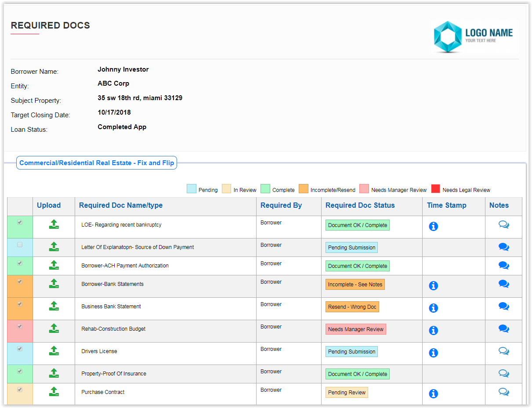Click the Resend - Wrong Doc status badge

[352, 307]
